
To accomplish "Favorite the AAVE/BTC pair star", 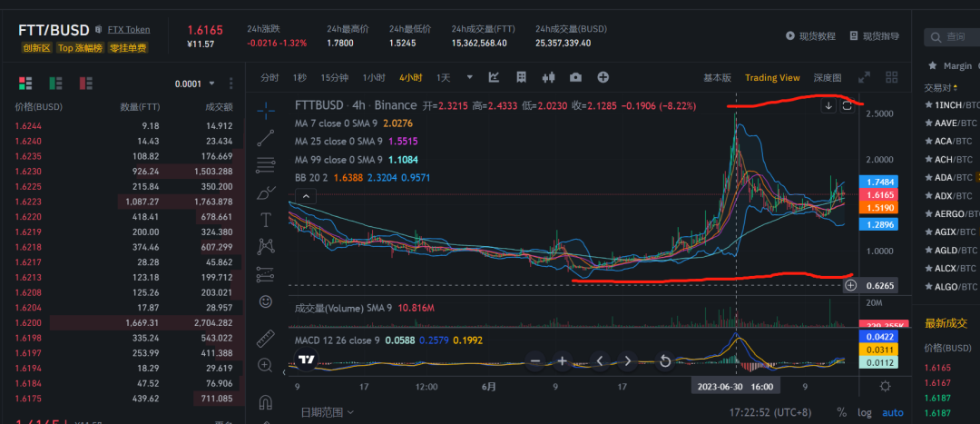I will 930,123.
